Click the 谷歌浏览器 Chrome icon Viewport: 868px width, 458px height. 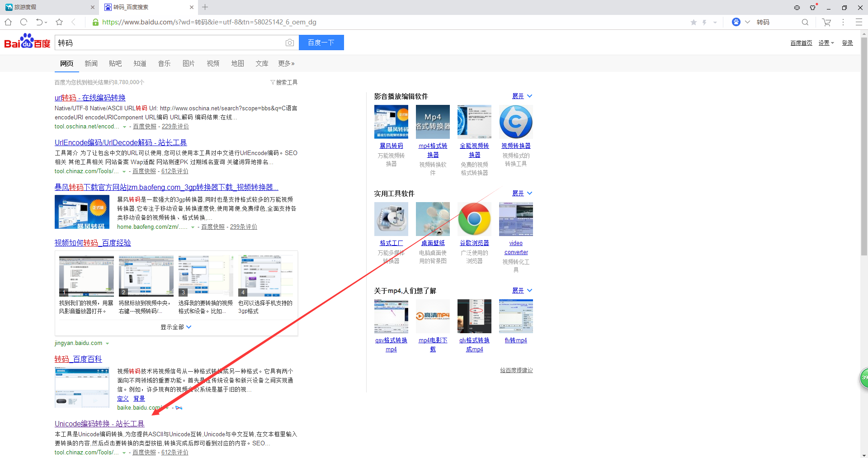pos(474,219)
